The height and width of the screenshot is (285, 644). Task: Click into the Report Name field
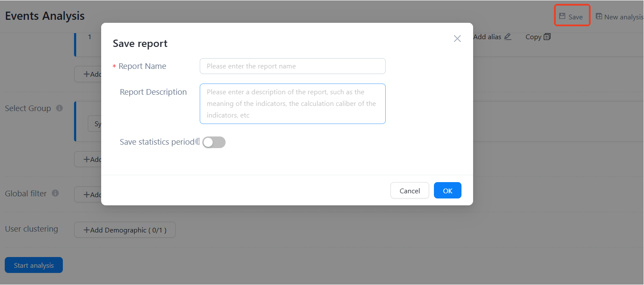(x=292, y=66)
